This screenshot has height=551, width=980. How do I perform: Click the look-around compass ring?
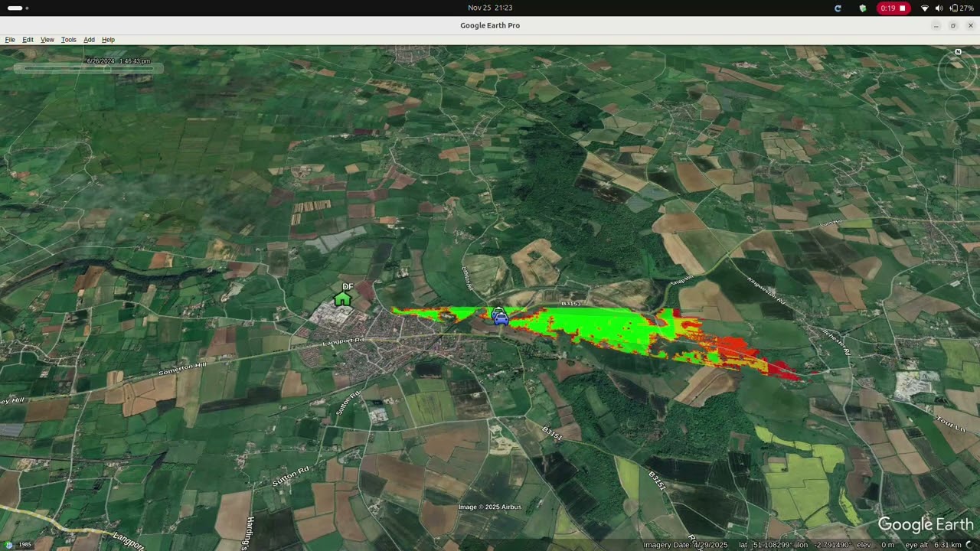pos(958,71)
